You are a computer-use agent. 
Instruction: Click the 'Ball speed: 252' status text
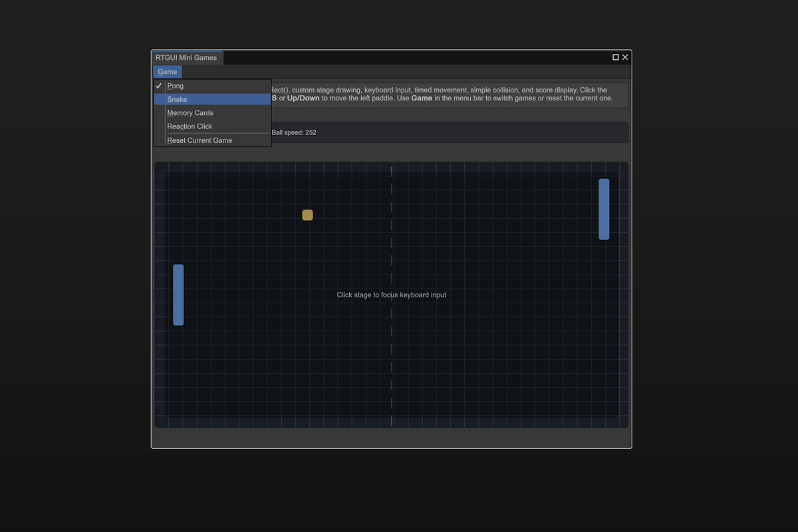click(294, 132)
